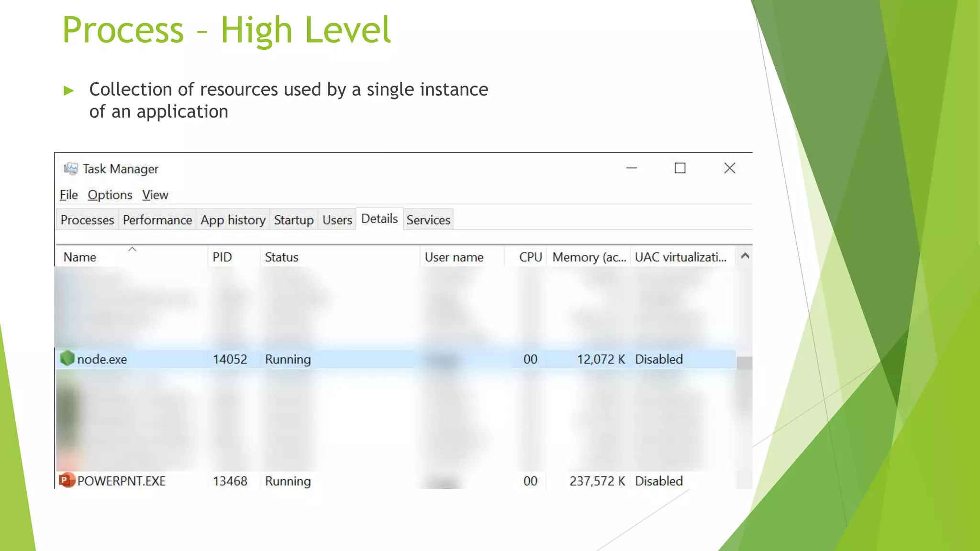Click Running status in the node.exe row
Screen dimensions: 980x551
[x=288, y=359]
